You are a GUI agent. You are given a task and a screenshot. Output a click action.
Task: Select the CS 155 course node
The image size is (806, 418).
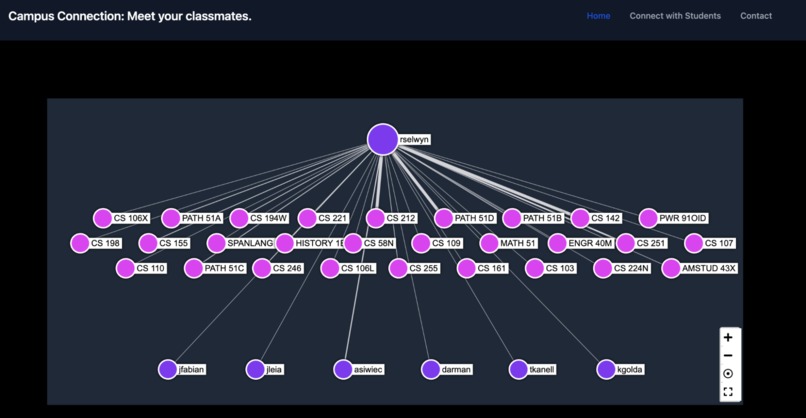pyautogui.click(x=148, y=243)
